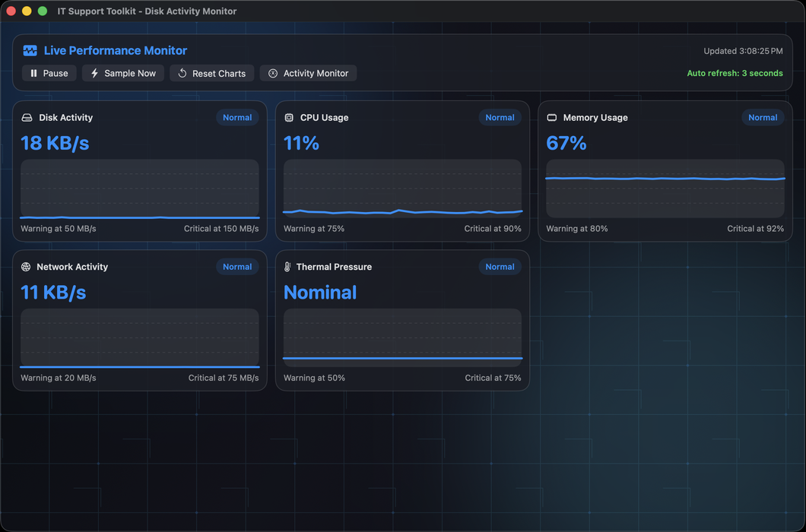Click the pause icon in the Pause button
Image resolution: width=806 pixels, height=532 pixels.
(34, 74)
